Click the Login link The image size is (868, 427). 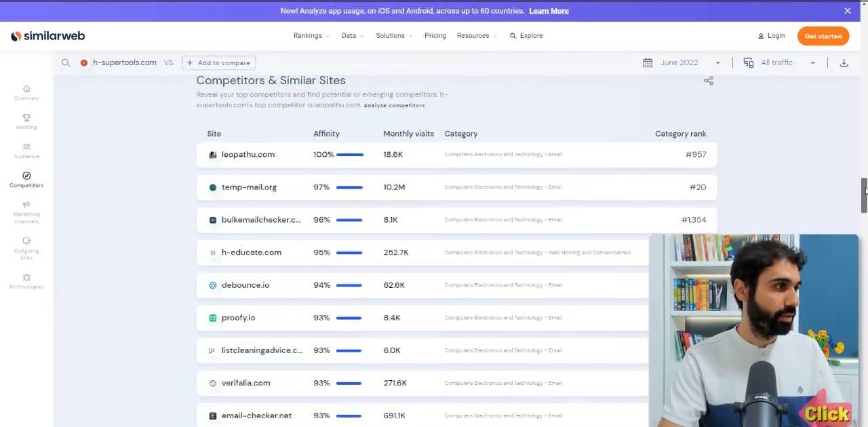tap(771, 36)
